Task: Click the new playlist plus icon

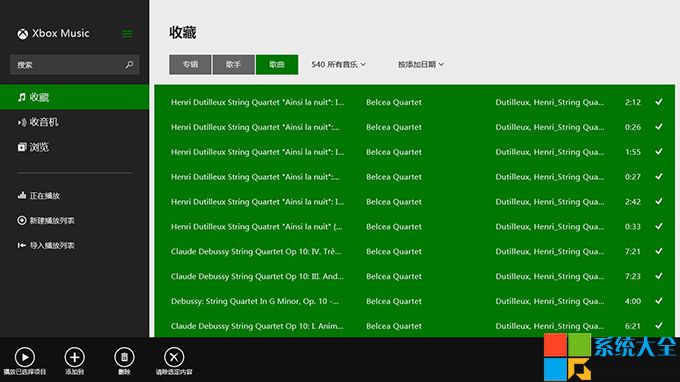Action: click(22, 220)
